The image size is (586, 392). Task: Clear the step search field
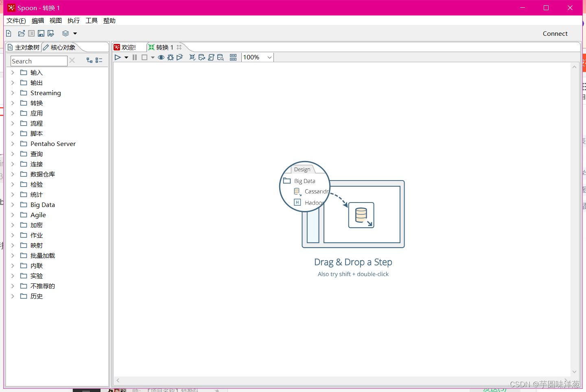tap(72, 61)
